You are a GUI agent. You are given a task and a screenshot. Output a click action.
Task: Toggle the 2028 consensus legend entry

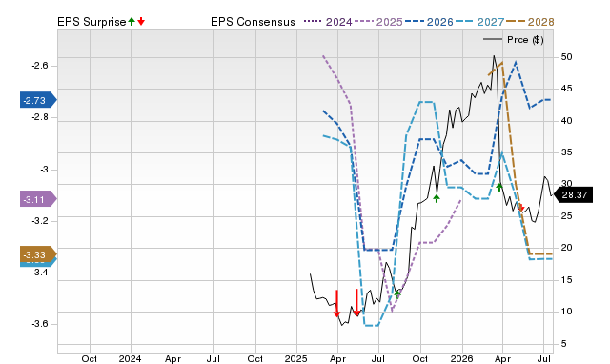pyautogui.click(x=530, y=22)
